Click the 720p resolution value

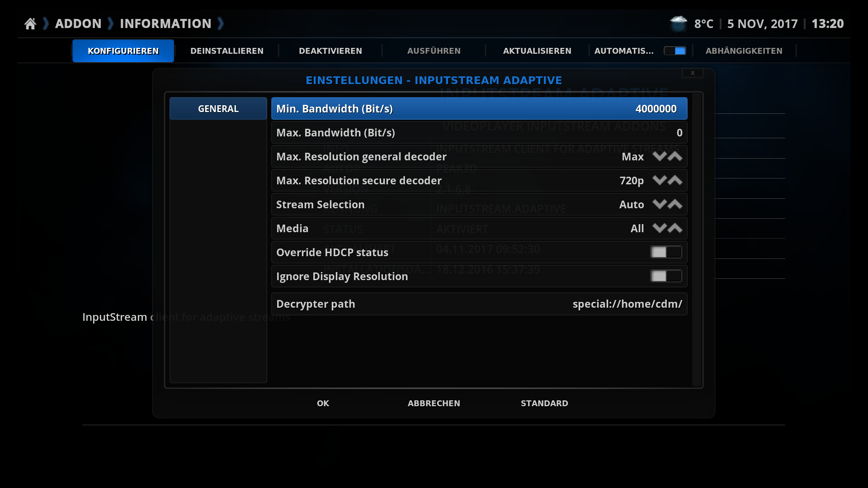[x=632, y=180]
